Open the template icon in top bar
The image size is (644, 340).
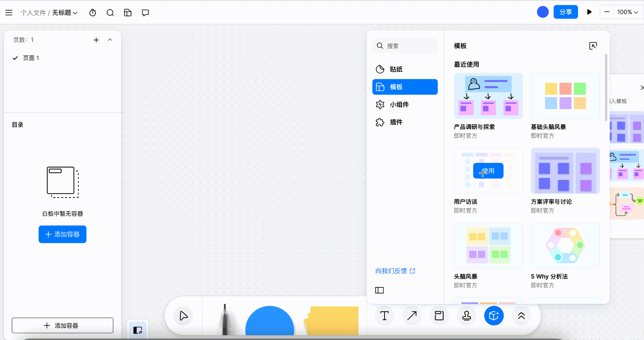pos(128,13)
